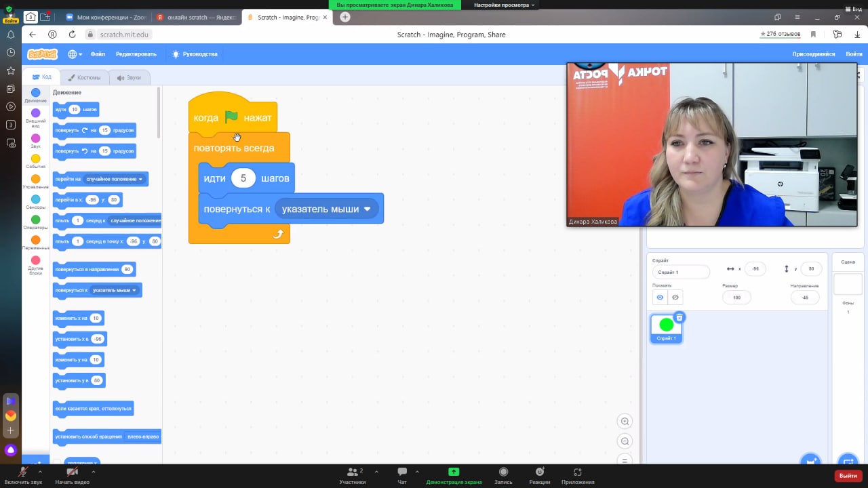Open Участники panel in Zoom
Viewport: 868px width, 488px height.
pyautogui.click(x=353, y=475)
